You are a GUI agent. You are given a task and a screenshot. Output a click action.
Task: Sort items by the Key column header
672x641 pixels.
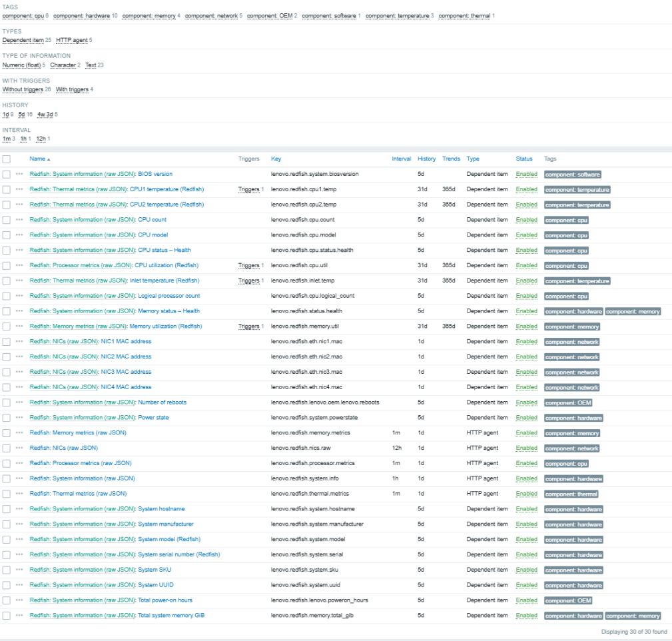click(x=276, y=159)
